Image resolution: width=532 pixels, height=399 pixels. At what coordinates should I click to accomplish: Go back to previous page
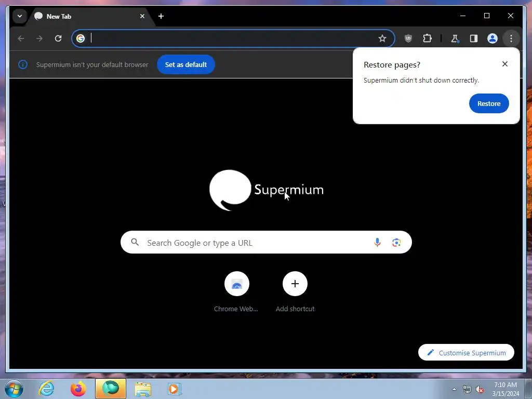pyautogui.click(x=21, y=38)
